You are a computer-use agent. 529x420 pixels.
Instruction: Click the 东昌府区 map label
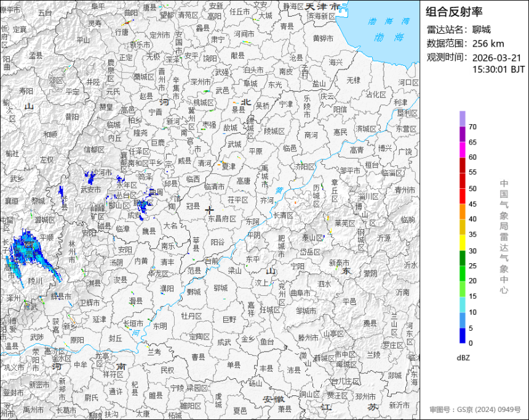[222, 218]
